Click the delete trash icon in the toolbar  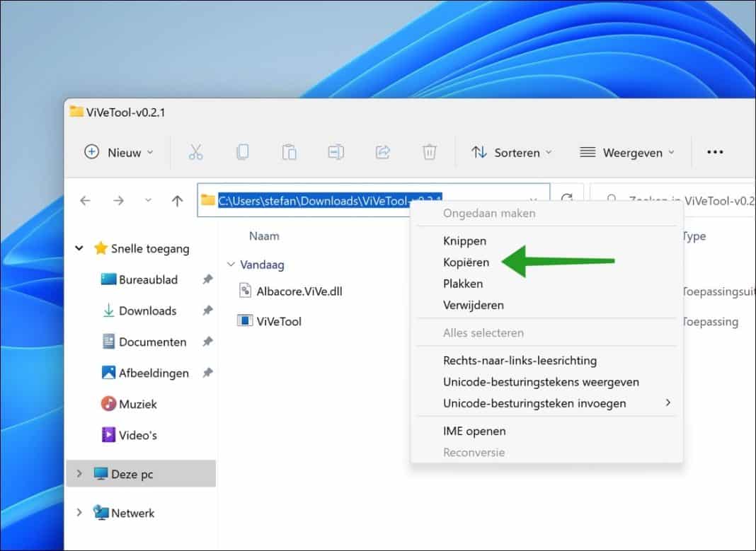click(x=429, y=151)
